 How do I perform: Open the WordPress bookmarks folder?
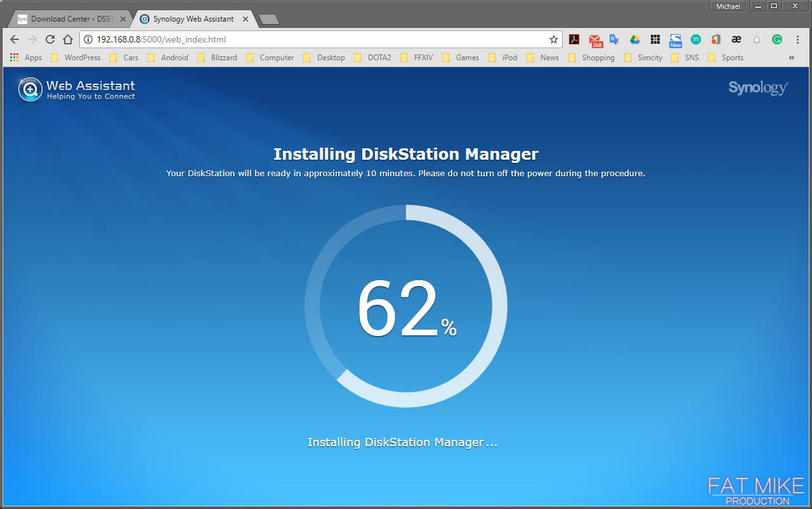tap(75, 58)
